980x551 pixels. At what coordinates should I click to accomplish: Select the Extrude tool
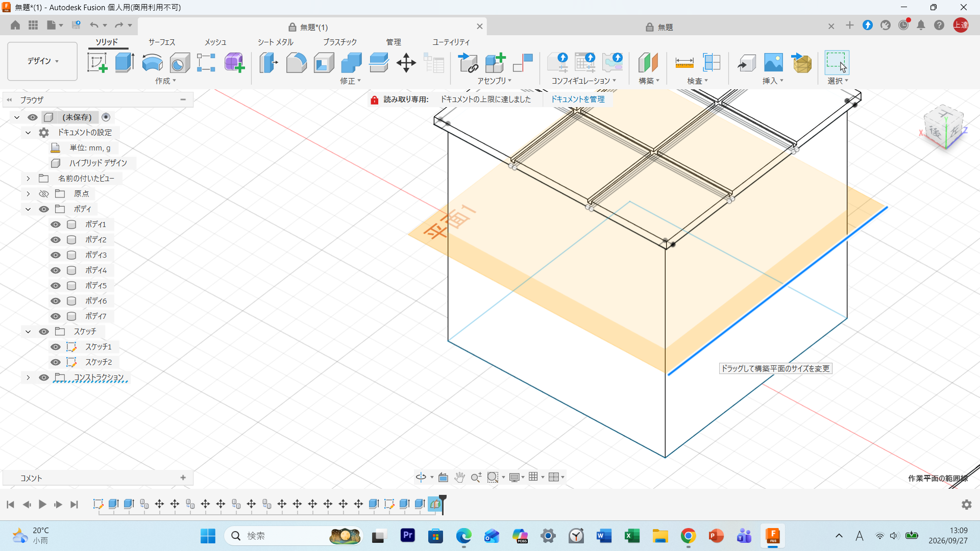tap(125, 63)
